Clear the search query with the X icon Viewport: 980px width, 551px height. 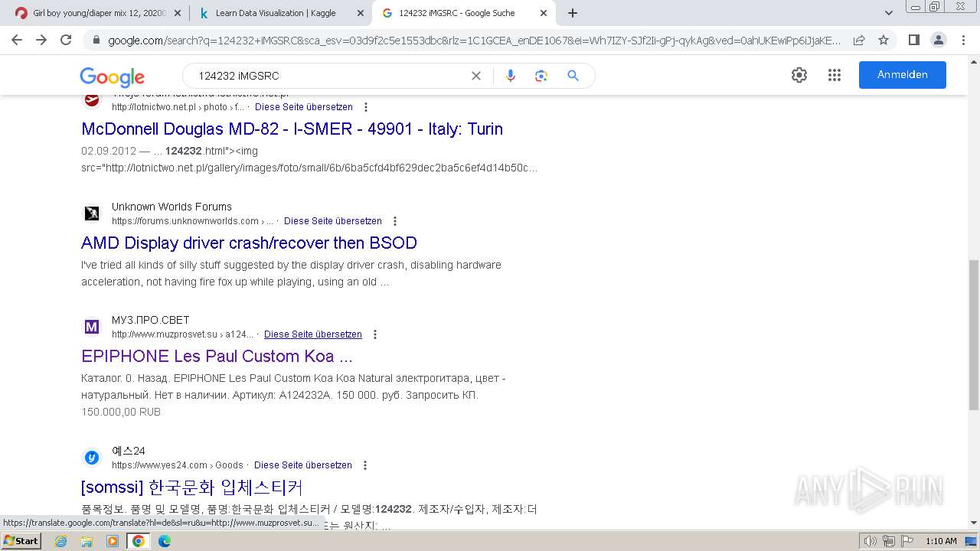click(x=475, y=76)
